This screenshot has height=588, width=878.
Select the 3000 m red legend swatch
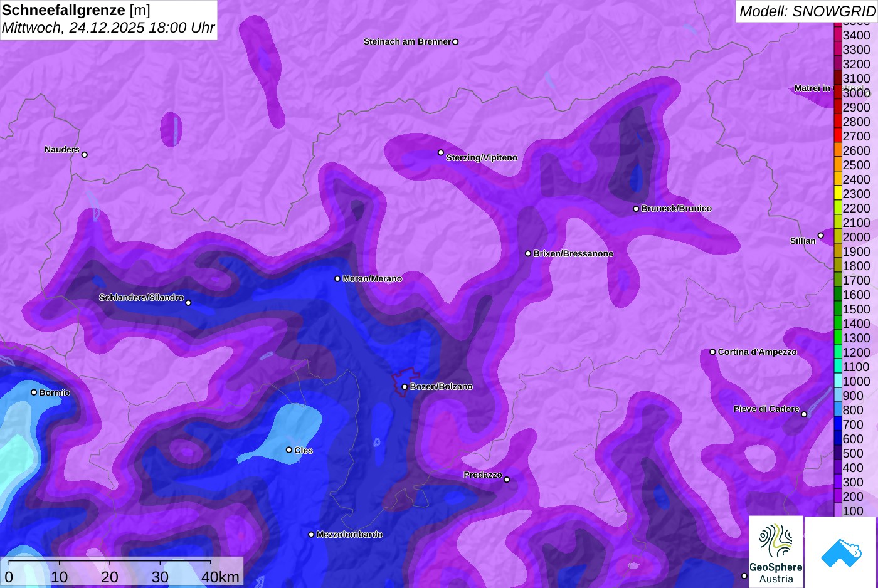coord(838,93)
